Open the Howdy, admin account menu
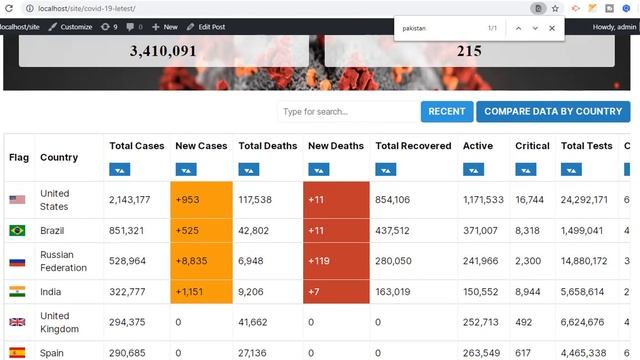This screenshot has height=360, width=640. click(614, 27)
